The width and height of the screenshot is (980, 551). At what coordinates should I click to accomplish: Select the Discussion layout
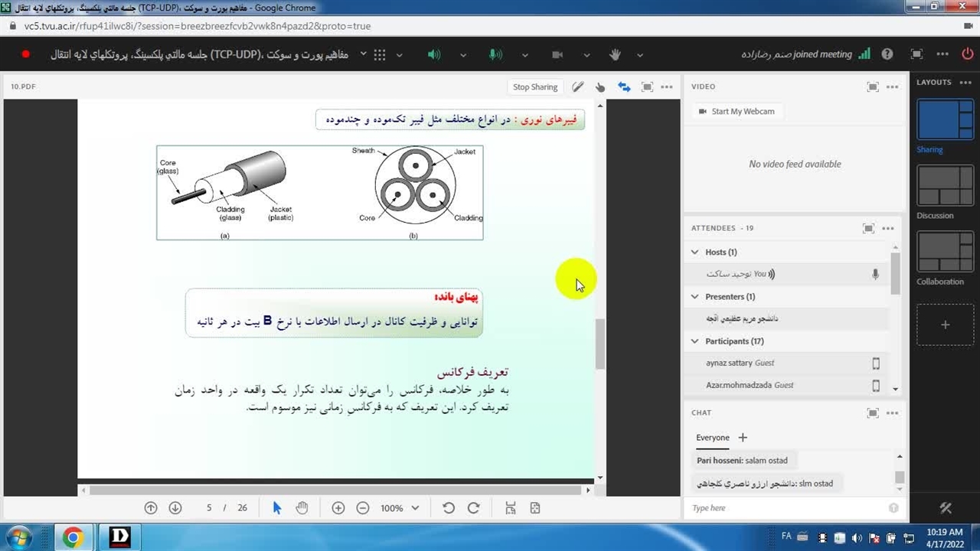[945, 186]
